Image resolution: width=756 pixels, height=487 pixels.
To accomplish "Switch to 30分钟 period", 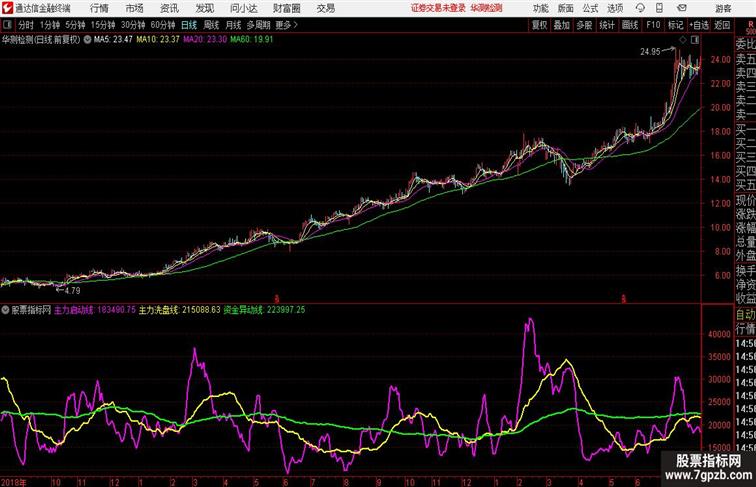I will [133, 25].
